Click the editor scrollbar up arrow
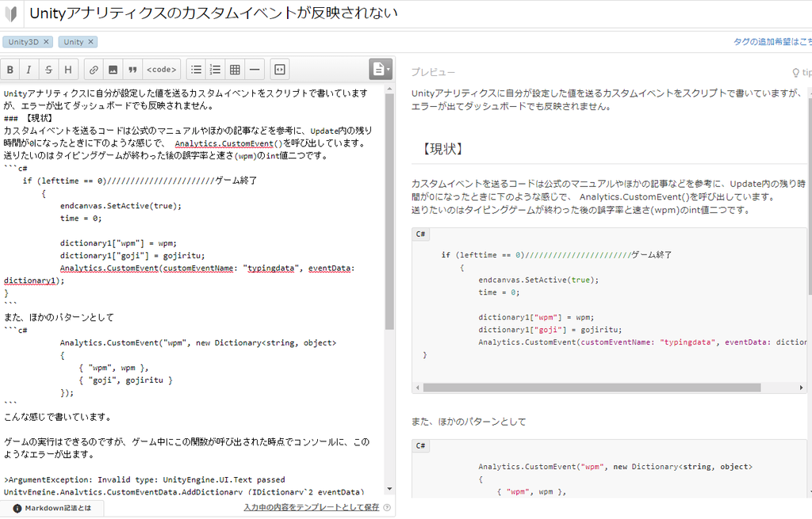 [x=389, y=89]
